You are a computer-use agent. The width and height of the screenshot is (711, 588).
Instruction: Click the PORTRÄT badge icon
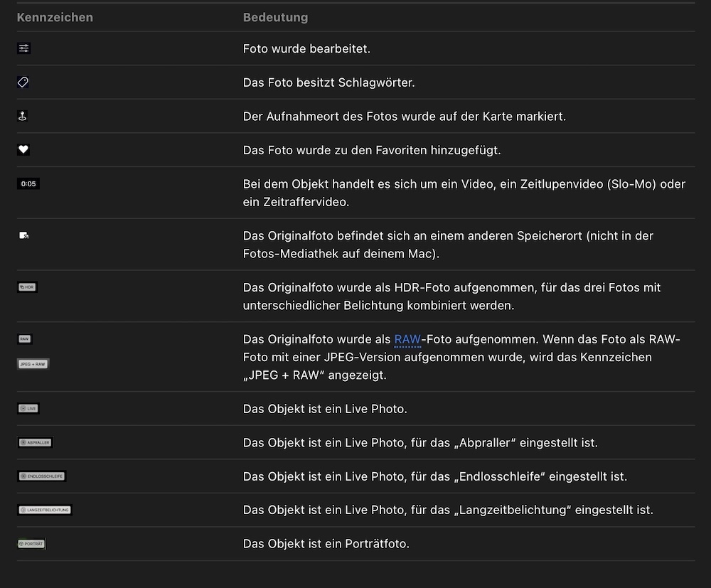tap(31, 544)
